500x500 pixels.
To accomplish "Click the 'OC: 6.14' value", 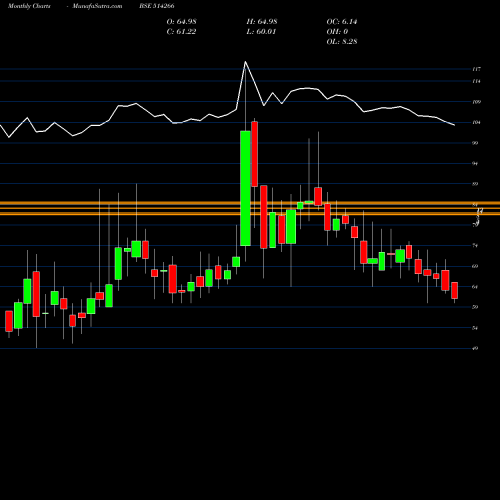I will tap(342, 22).
